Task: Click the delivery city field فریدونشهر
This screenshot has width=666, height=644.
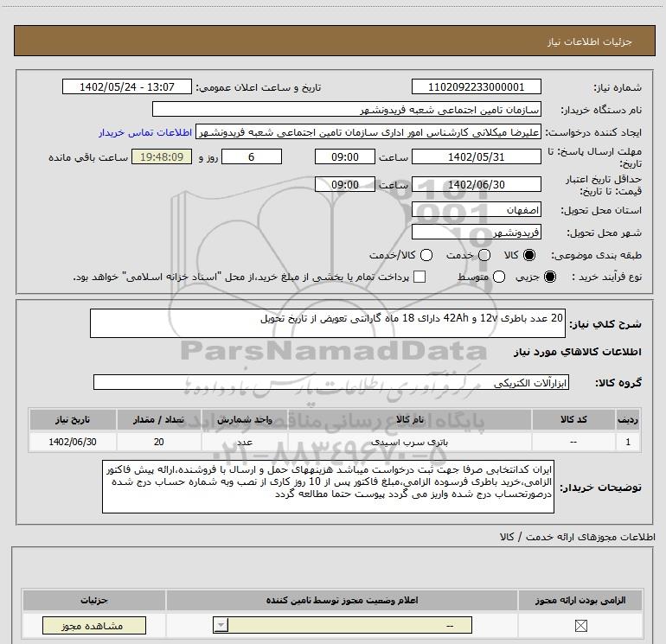Action: 476,232
